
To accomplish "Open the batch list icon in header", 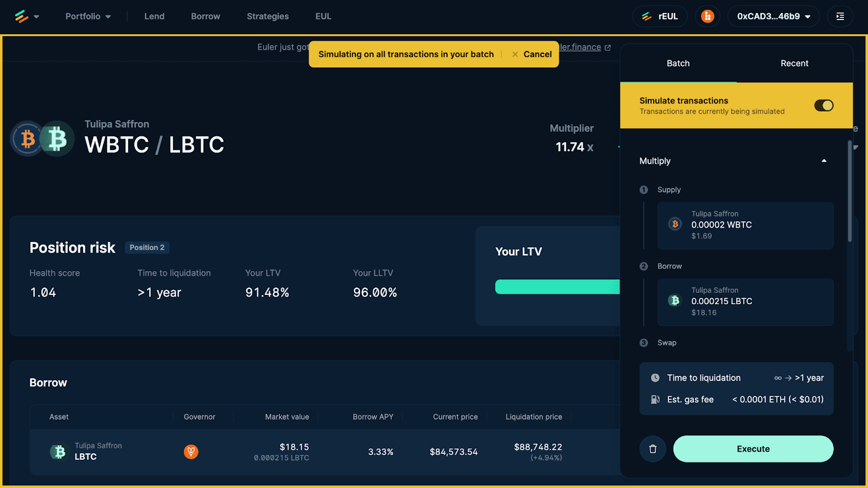I will (840, 16).
